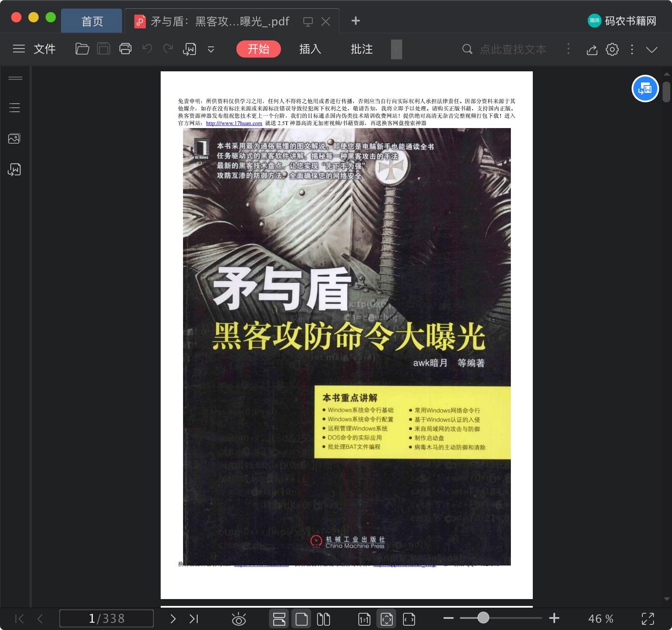Click the zoom slider handle
The height and width of the screenshot is (630, 672).
pos(483,618)
